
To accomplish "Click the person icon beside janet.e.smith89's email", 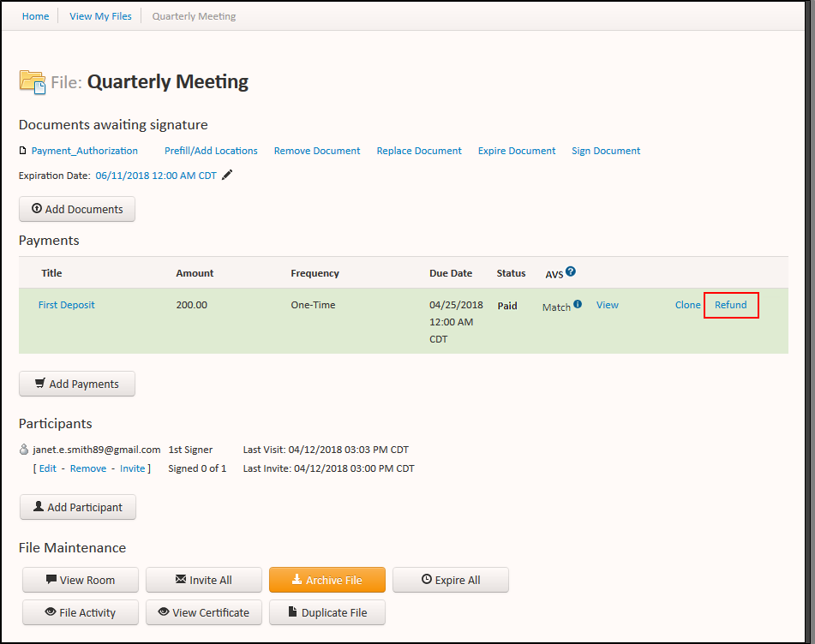I will coord(24,449).
